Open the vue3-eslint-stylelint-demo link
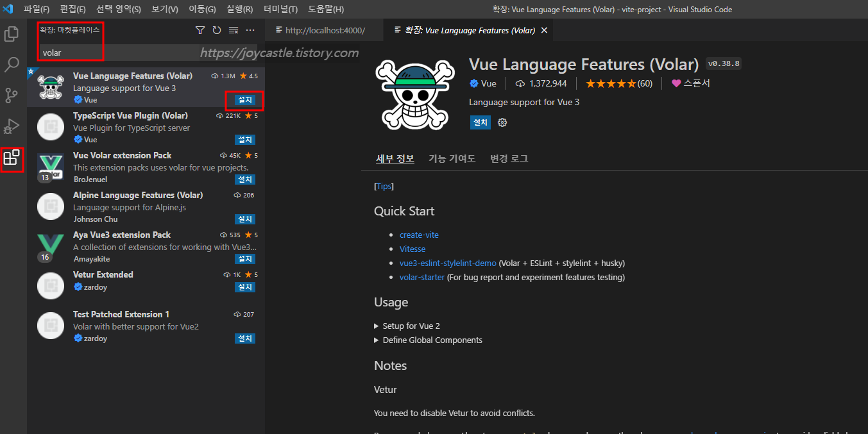This screenshot has height=434, width=868. click(x=448, y=263)
